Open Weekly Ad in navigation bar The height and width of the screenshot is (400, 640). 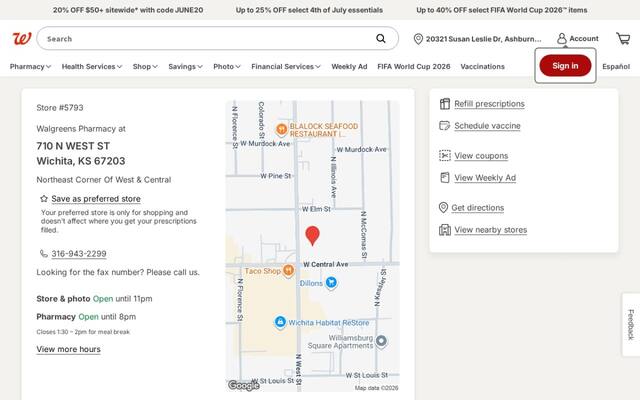point(349,67)
